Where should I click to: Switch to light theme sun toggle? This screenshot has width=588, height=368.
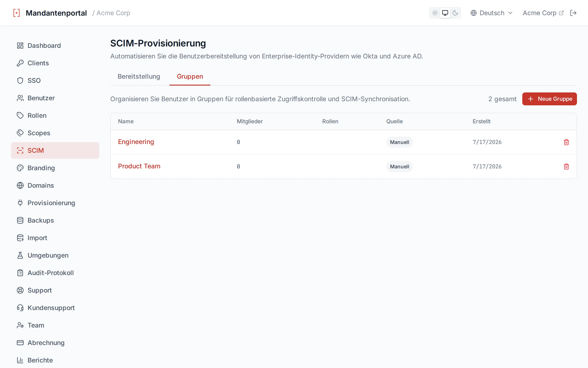435,13
